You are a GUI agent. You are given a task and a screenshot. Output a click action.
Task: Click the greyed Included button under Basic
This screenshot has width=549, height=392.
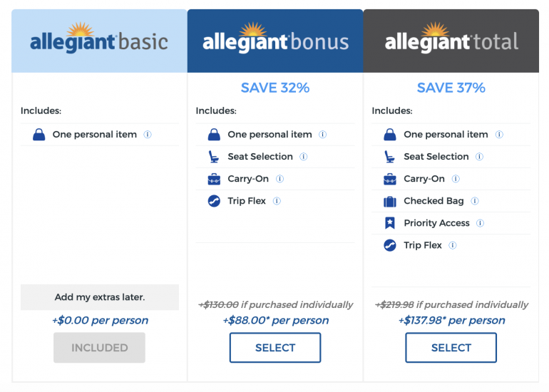(100, 348)
